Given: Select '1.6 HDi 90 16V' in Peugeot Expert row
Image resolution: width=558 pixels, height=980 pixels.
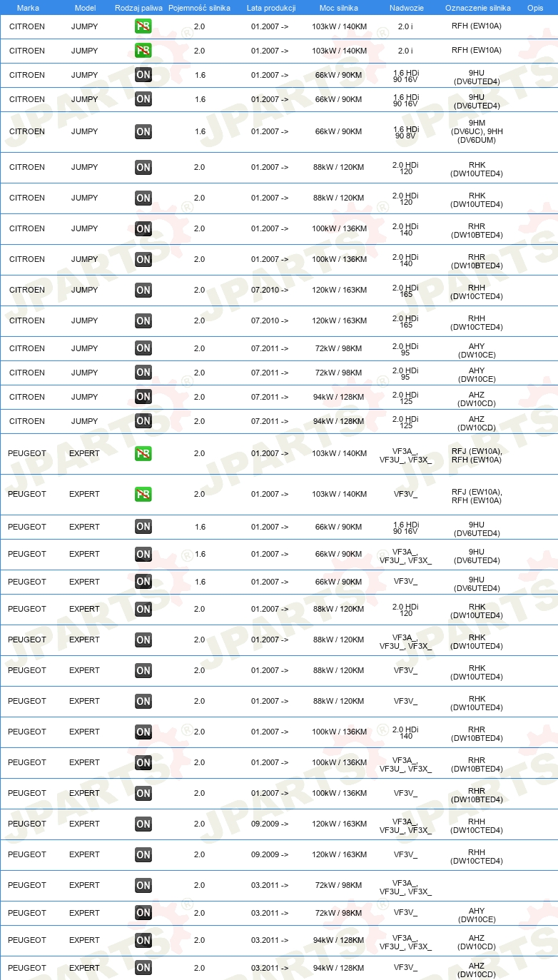Looking at the screenshot, I should point(406,527).
